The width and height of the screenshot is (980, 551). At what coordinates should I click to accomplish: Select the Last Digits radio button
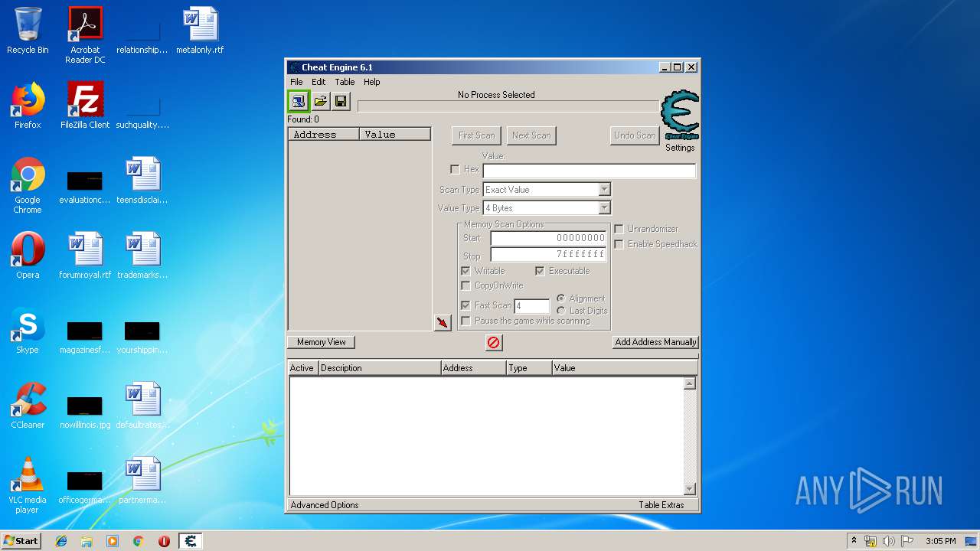(x=561, y=311)
